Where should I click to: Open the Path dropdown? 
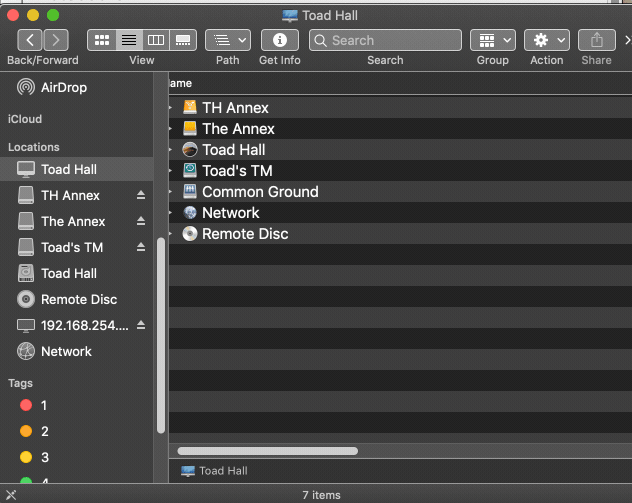228,40
